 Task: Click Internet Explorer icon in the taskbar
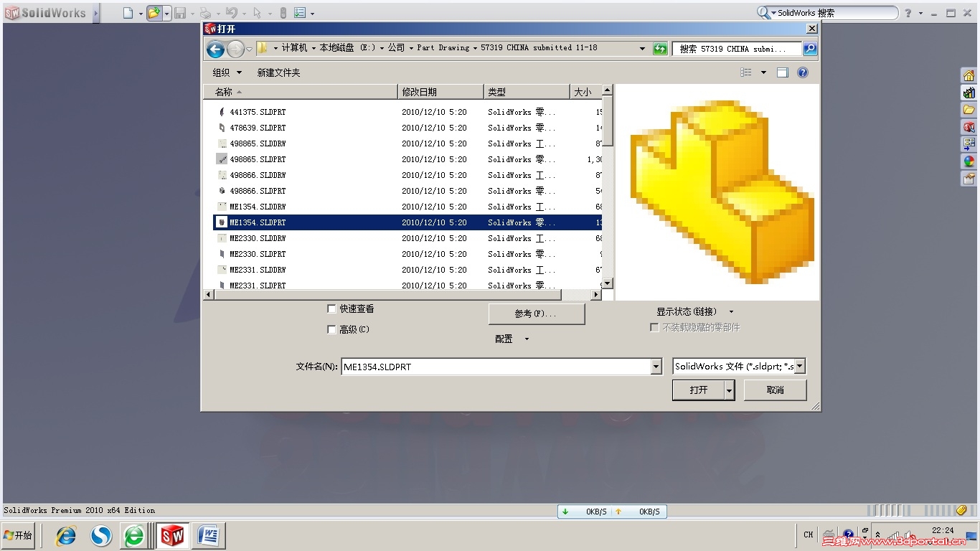pyautogui.click(x=66, y=535)
